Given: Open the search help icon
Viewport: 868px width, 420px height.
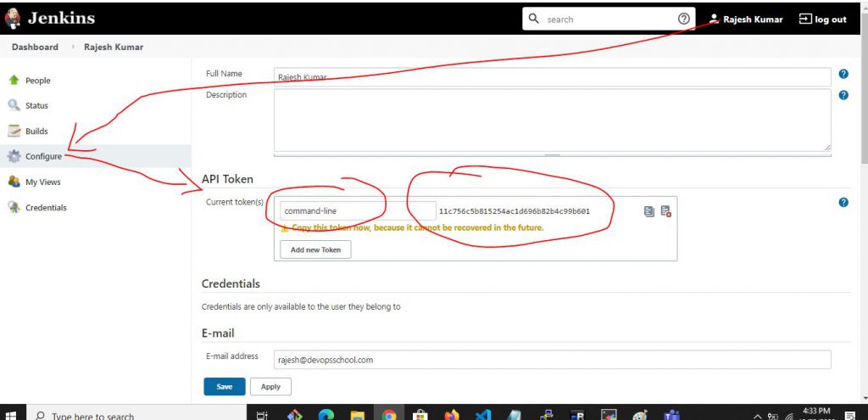Looking at the screenshot, I should point(683,19).
